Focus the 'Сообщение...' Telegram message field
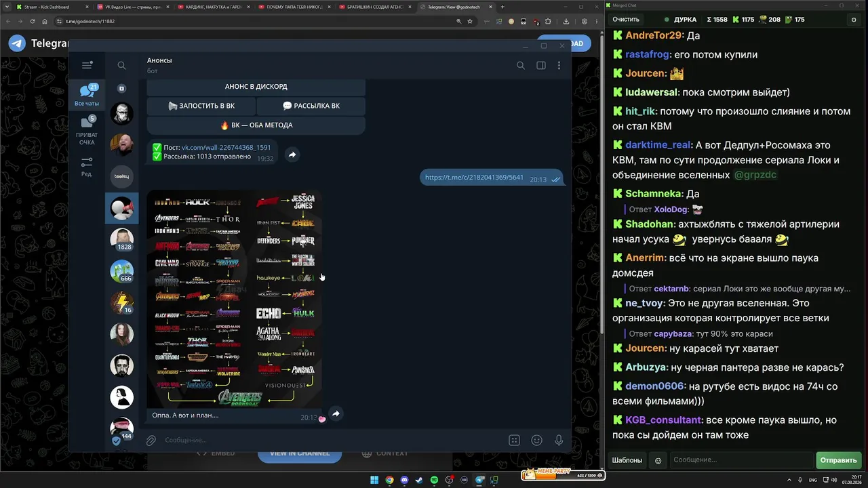This screenshot has height=488, width=868. point(332,440)
